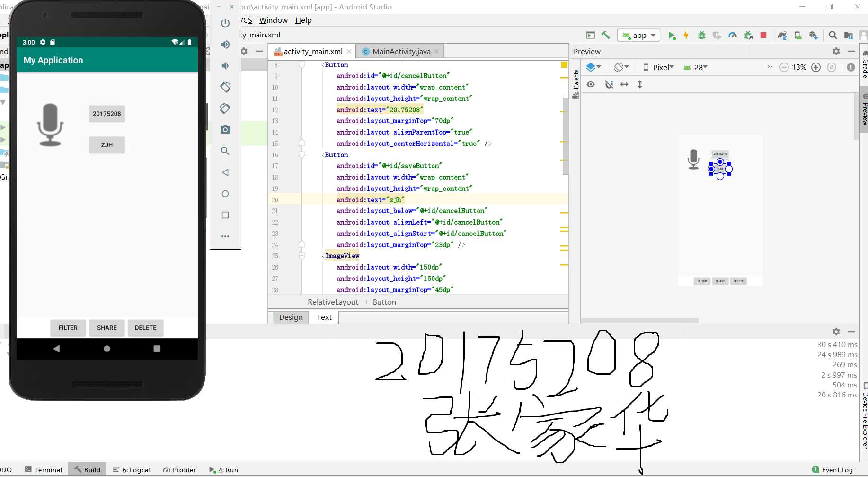The height and width of the screenshot is (477, 868).
Task: Open app run configuration dropdown
Action: click(639, 35)
